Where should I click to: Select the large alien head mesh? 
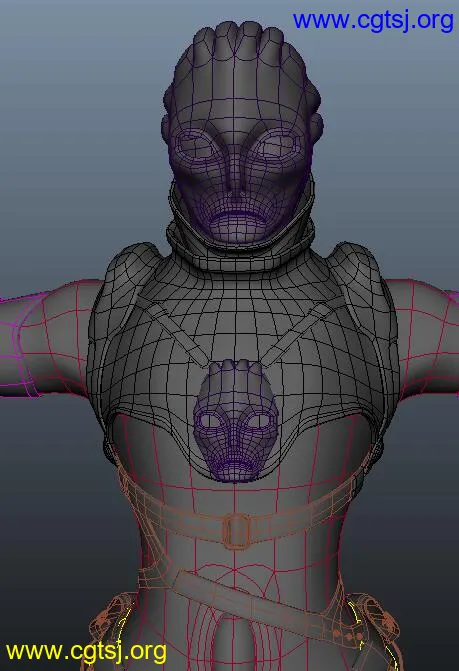point(242,133)
